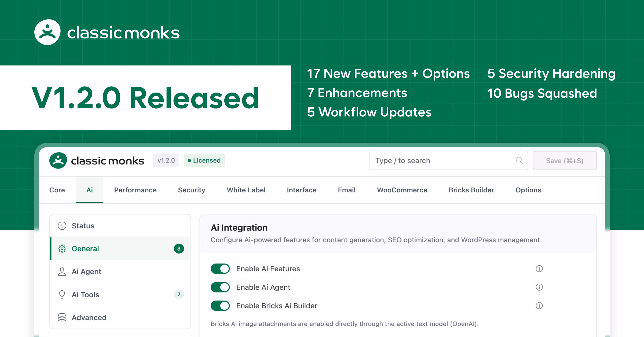
Task: Click the General gear icon in sidebar
Action: (x=62, y=249)
